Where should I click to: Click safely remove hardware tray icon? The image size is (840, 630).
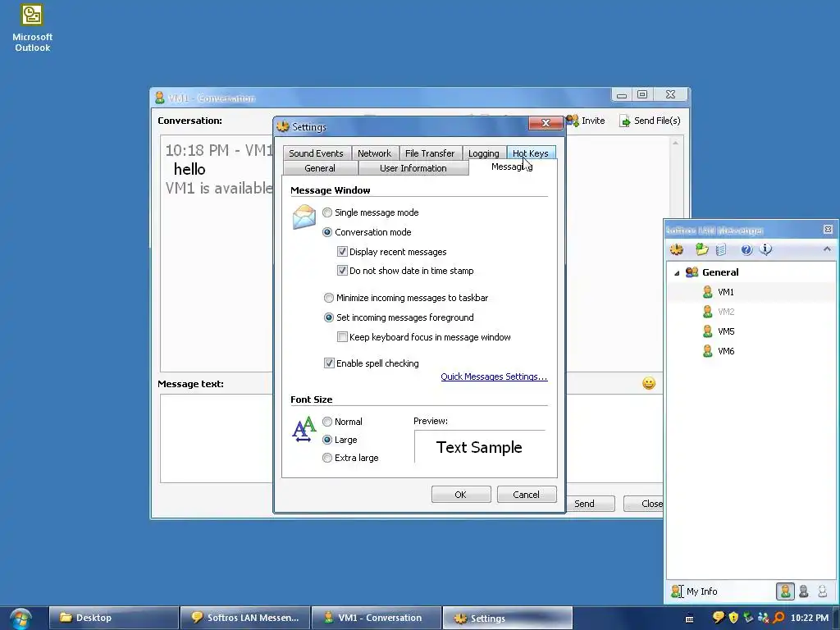click(748, 618)
